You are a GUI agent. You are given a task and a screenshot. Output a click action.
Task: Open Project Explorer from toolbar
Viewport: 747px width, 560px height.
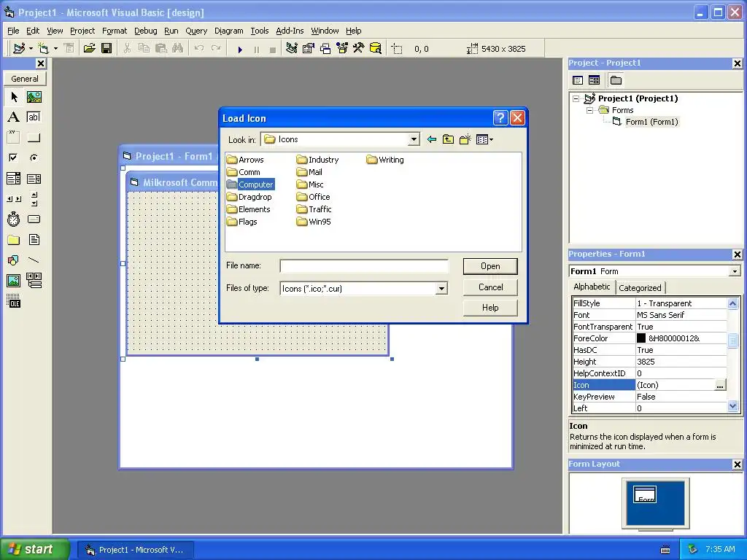[292, 48]
